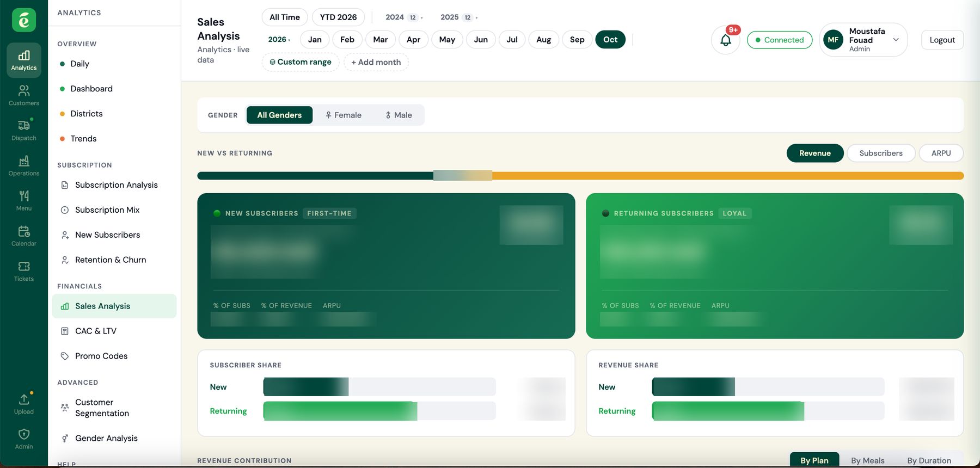Open Custom range picker
The width and height of the screenshot is (980, 468).
click(301, 62)
